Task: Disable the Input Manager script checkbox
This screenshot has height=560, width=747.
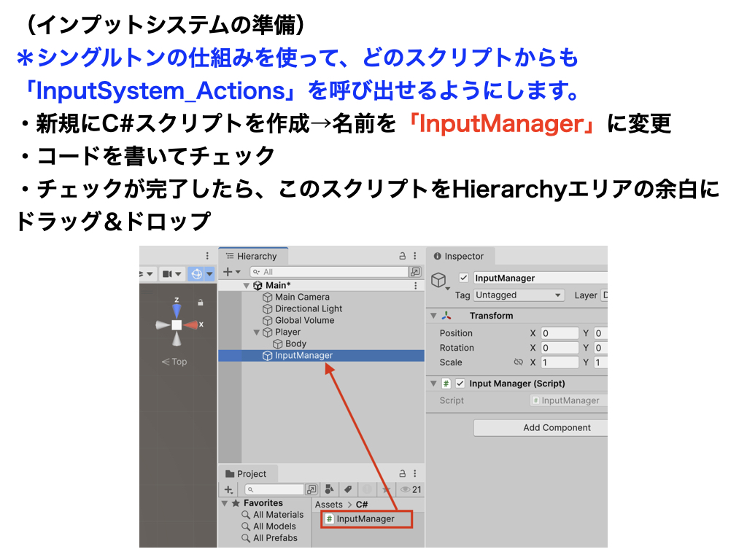Action: pyautogui.click(x=460, y=384)
